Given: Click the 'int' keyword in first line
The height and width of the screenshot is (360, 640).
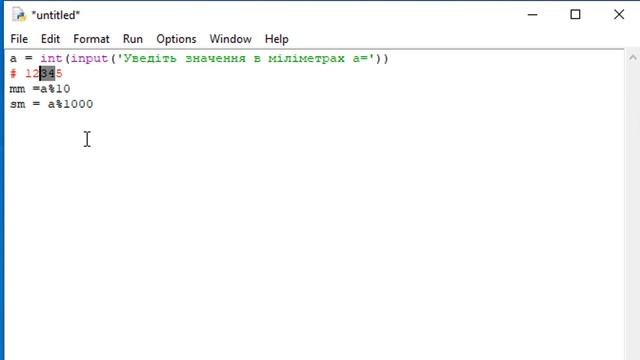Looking at the screenshot, I should pyautogui.click(x=51, y=58).
